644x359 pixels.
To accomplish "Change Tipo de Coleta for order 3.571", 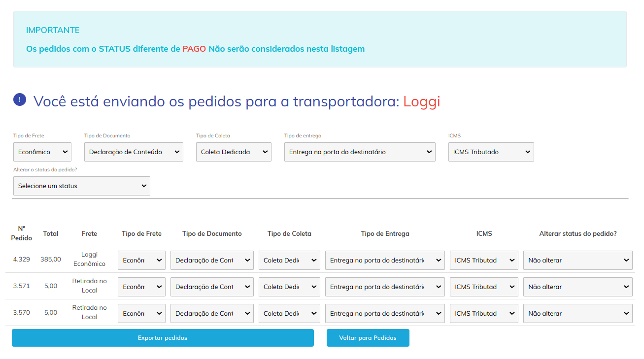I will [289, 287].
